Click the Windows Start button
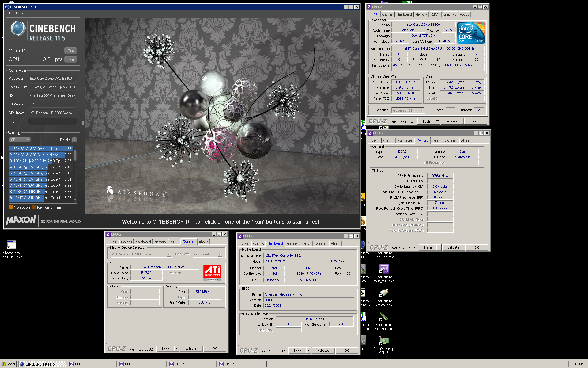This screenshot has width=588, height=368. tap(9, 364)
